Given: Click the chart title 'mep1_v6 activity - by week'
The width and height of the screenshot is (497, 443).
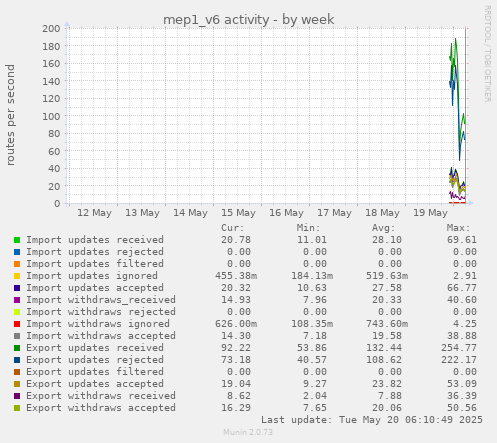Looking at the screenshot, I should 248,19.
